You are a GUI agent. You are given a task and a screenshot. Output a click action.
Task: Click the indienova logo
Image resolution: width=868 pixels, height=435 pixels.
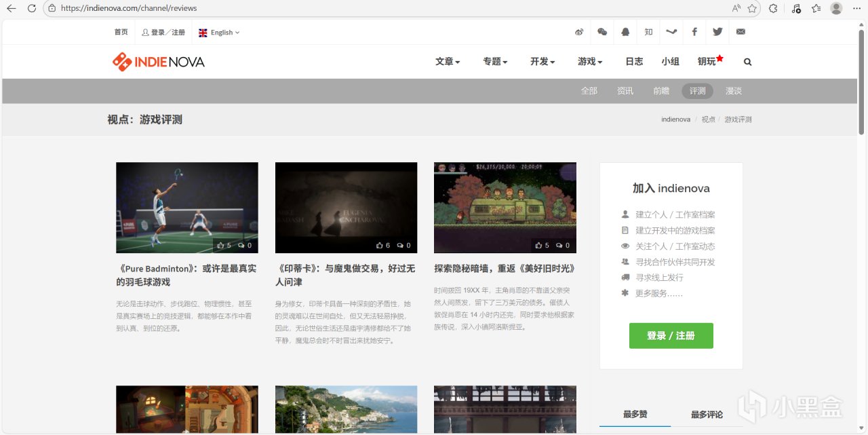(x=158, y=62)
